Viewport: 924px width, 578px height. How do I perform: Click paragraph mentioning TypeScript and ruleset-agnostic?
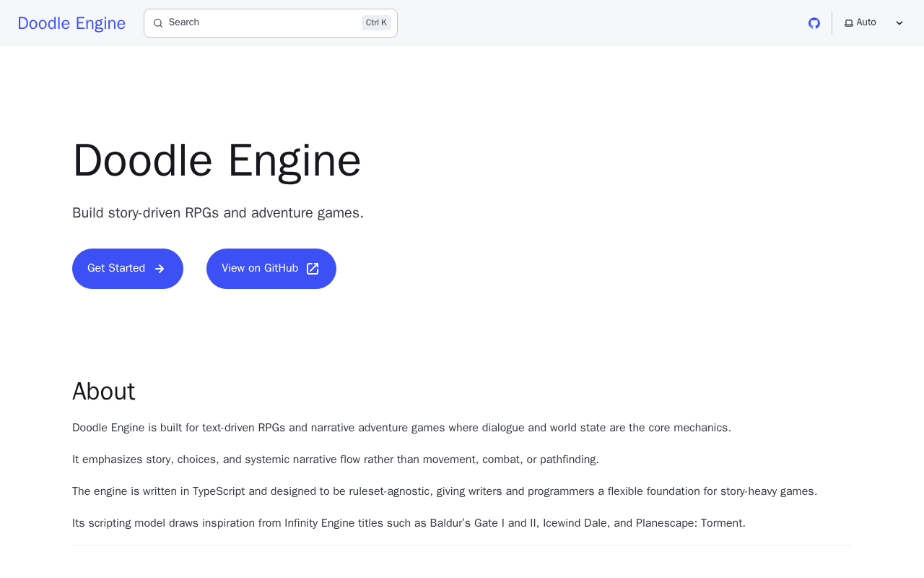[x=445, y=491]
